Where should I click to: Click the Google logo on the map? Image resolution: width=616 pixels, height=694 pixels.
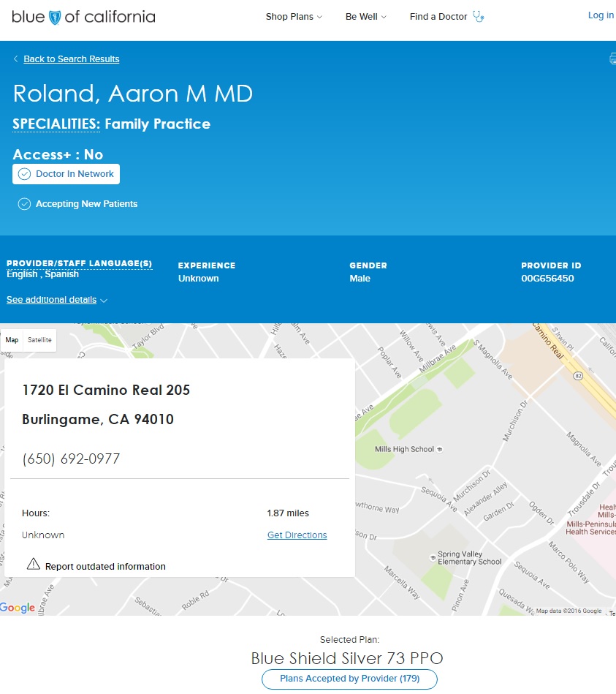[x=18, y=607]
